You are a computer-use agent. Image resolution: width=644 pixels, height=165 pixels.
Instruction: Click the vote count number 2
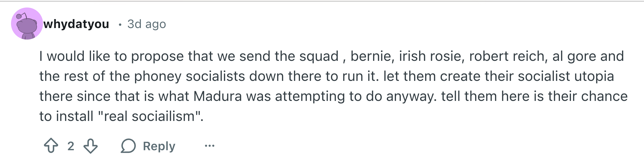point(71,146)
